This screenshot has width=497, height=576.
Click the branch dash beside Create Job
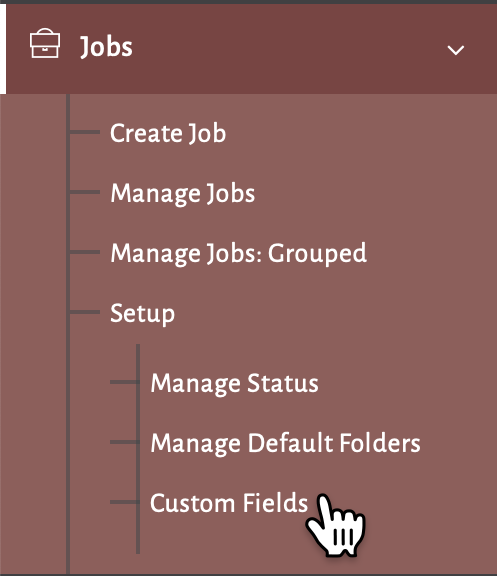coord(84,132)
